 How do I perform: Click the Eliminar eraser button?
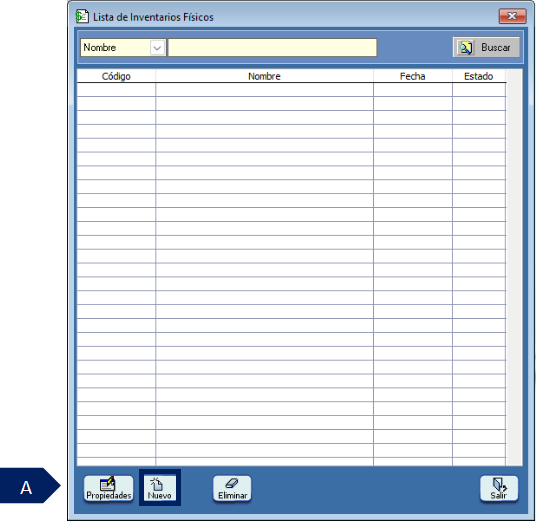pos(232,489)
